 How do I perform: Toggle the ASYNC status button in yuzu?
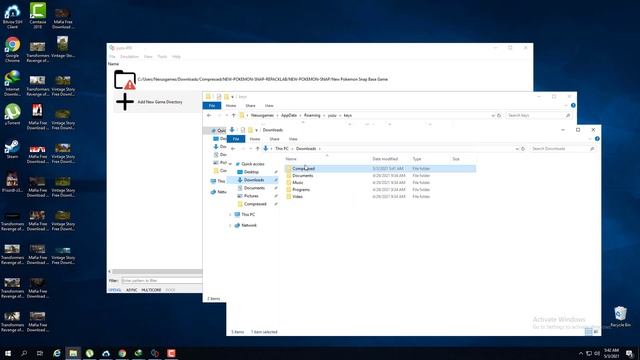131,290
